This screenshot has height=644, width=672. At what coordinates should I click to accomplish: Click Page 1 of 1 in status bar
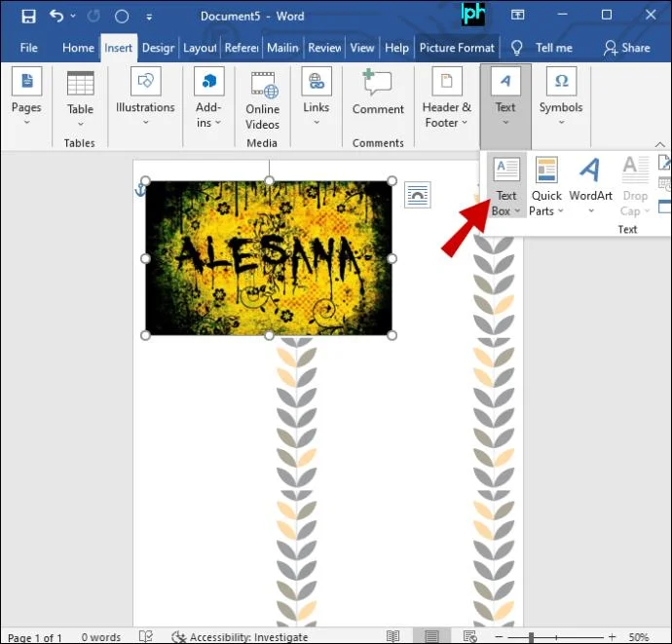35,637
